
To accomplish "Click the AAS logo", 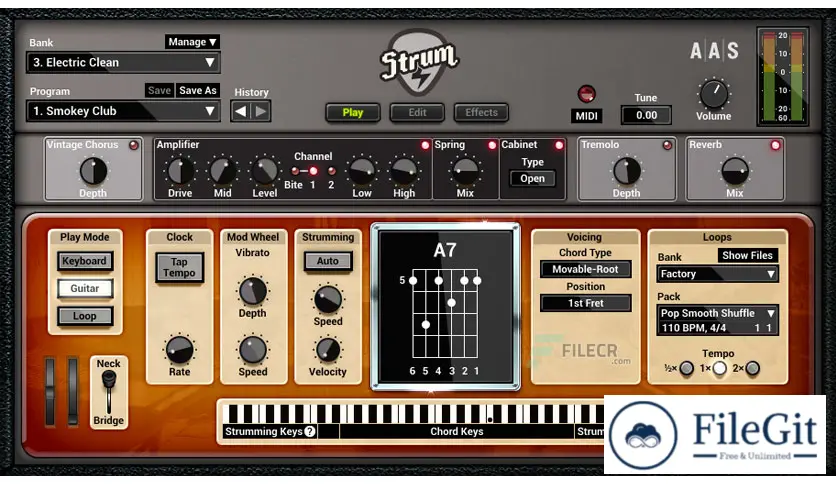I will coord(714,51).
